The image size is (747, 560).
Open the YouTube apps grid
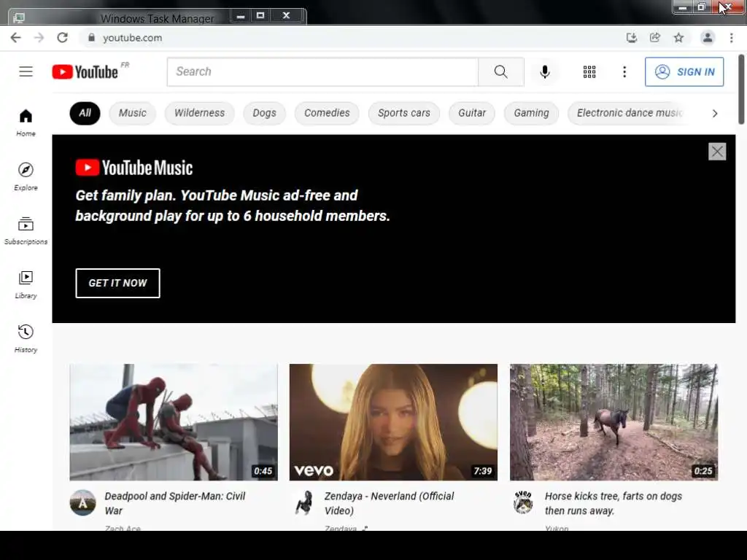pos(589,72)
